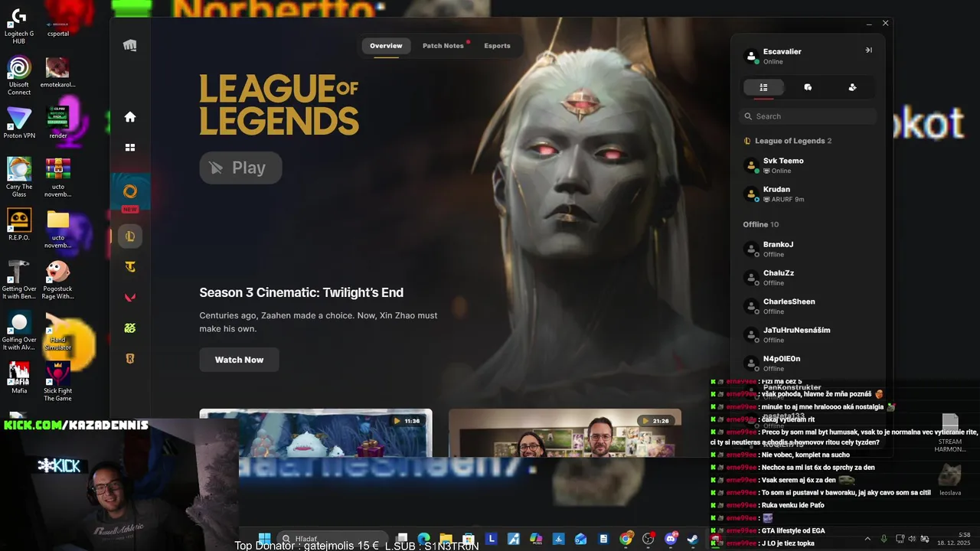980x551 pixels.
Task: Open Proton VPN desktop shortcut
Action: tap(19, 122)
